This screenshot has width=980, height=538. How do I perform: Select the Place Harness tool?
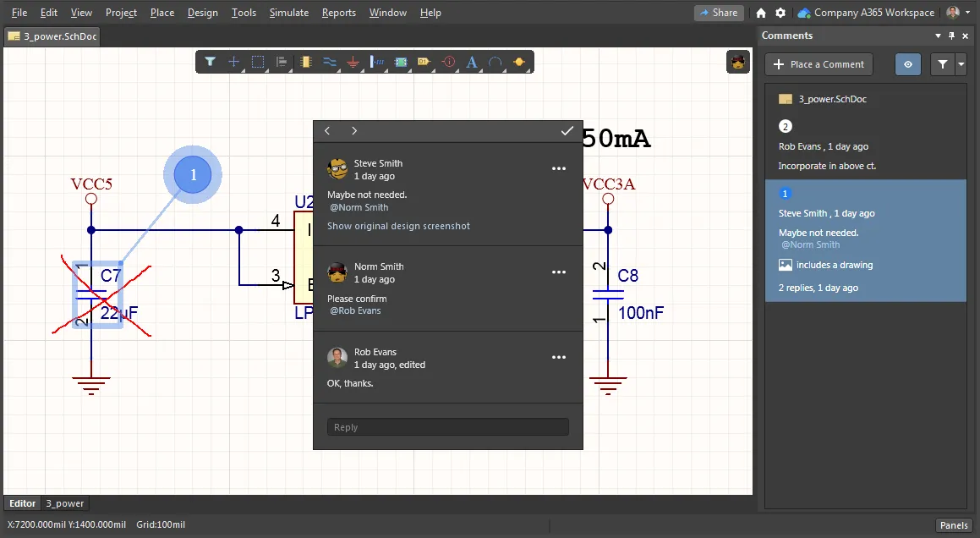point(377,62)
